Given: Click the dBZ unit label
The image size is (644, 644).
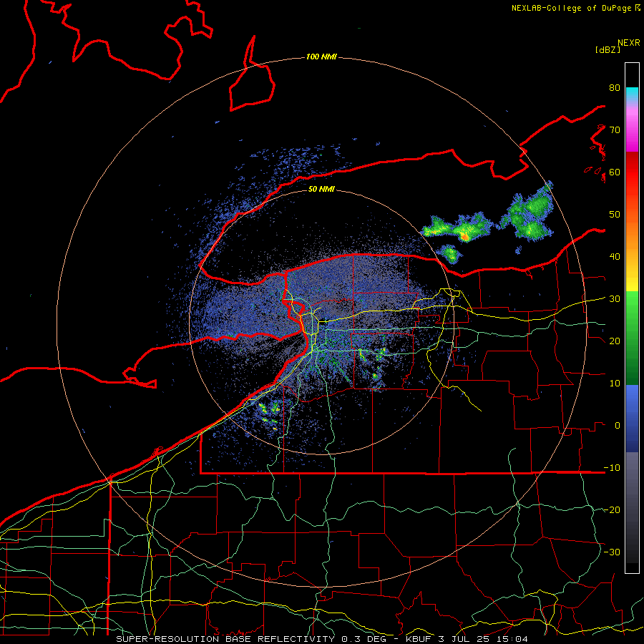Looking at the screenshot, I should click(x=608, y=49).
